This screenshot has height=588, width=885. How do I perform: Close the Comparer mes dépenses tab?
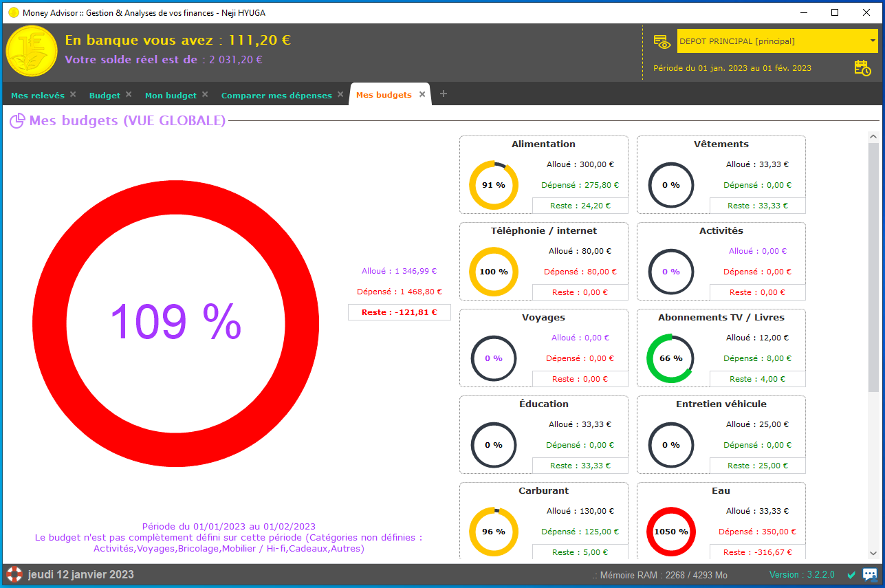[340, 94]
